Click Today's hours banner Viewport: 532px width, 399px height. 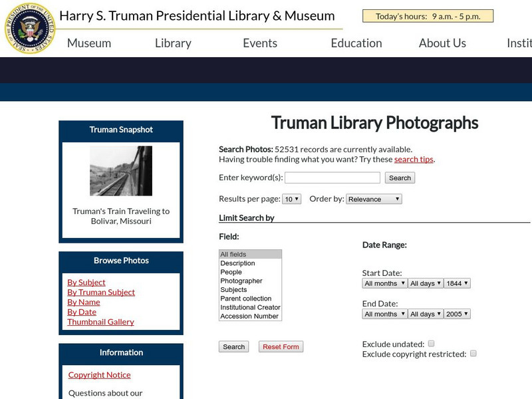click(428, 16)
